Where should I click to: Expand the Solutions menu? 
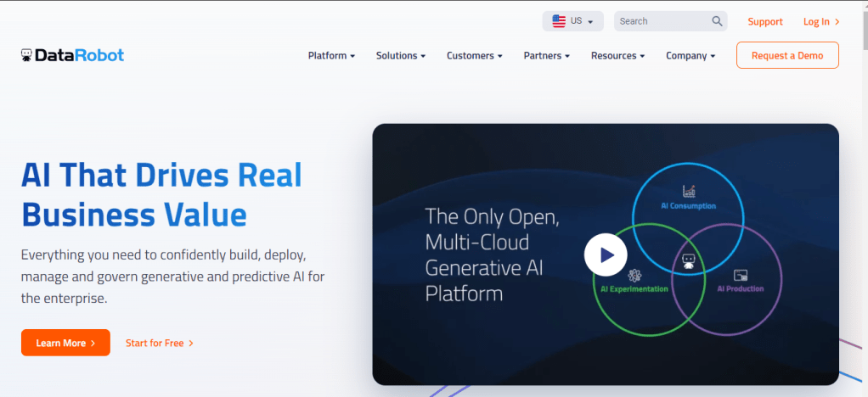click(x=401, y=56)
